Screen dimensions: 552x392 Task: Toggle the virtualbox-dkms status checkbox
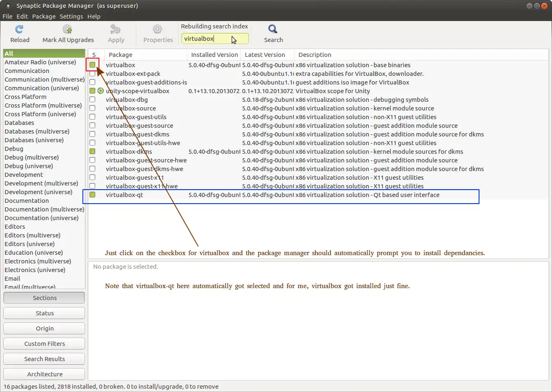(x=92, y=152)
